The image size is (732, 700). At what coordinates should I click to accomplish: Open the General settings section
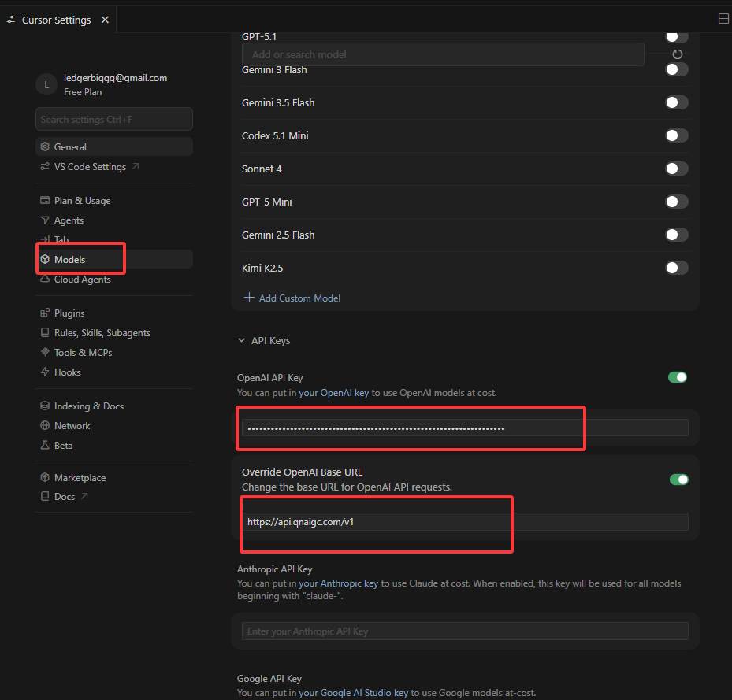(114, 146)
